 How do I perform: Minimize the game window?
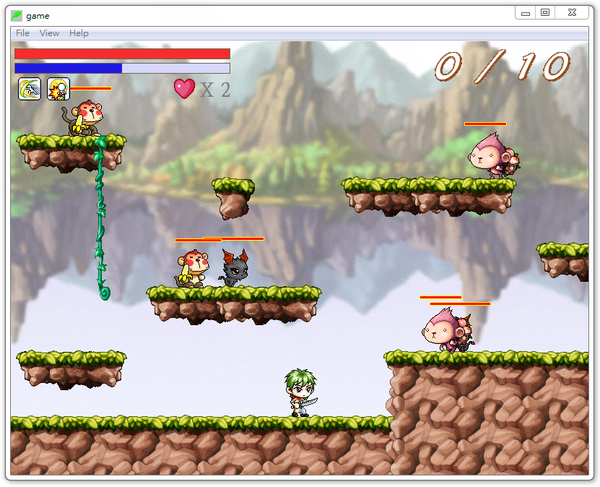coord(525,13)
